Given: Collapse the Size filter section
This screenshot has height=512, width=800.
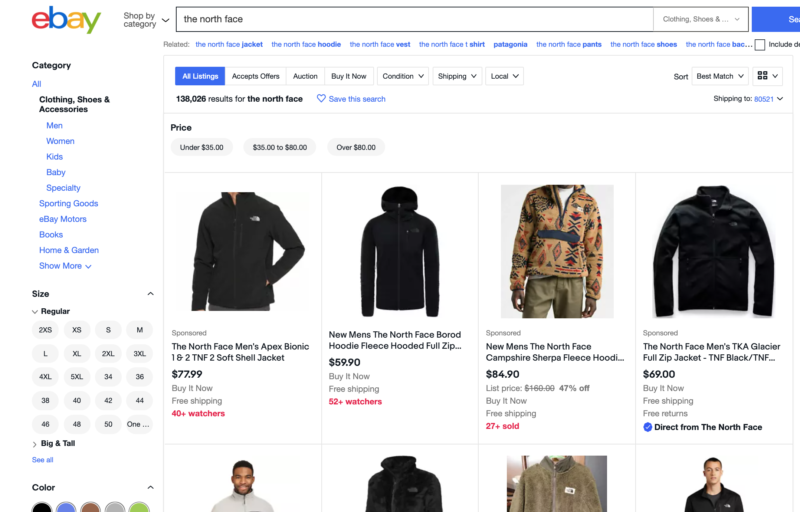Looking at the screenshot, I should [x=151, y=294].
